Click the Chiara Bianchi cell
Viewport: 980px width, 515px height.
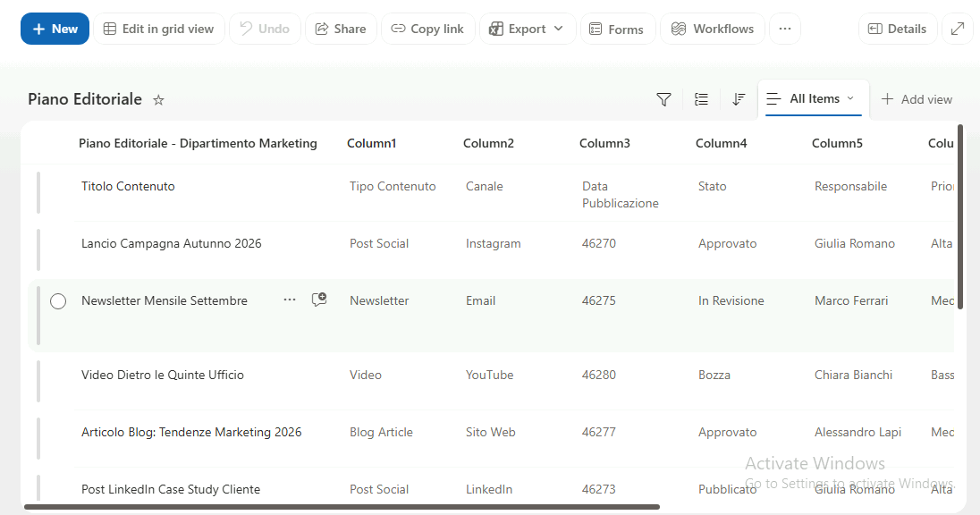click(853, 375)
